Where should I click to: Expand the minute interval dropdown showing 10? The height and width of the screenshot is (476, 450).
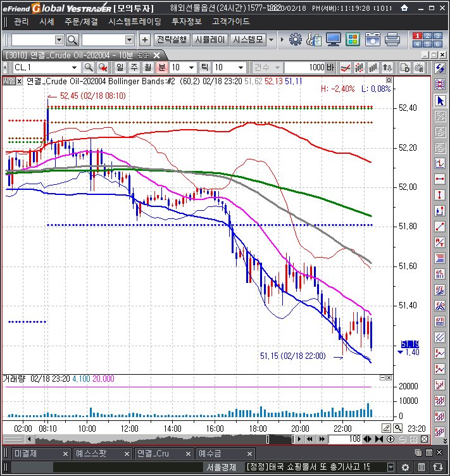click(x=193, y=67)
